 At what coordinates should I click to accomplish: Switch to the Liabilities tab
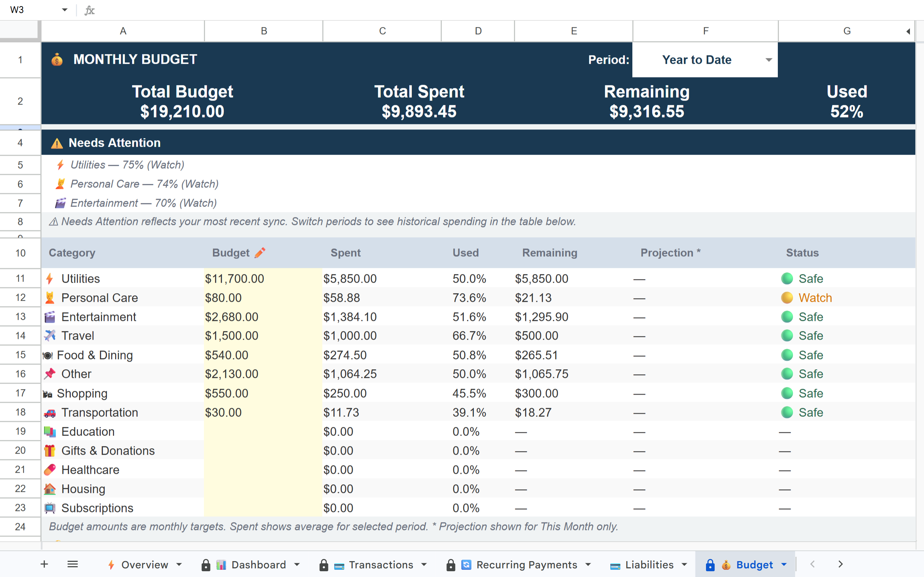point(649,565)
